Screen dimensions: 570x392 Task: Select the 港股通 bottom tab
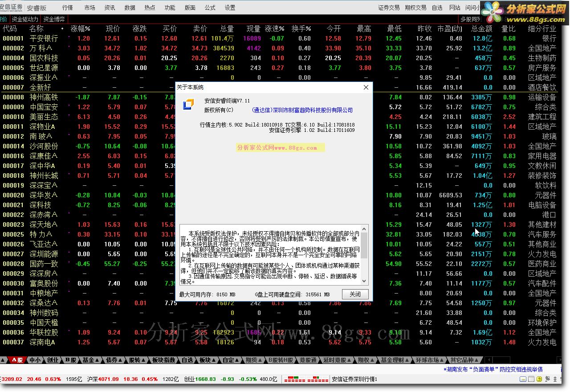tap(308, 360)
